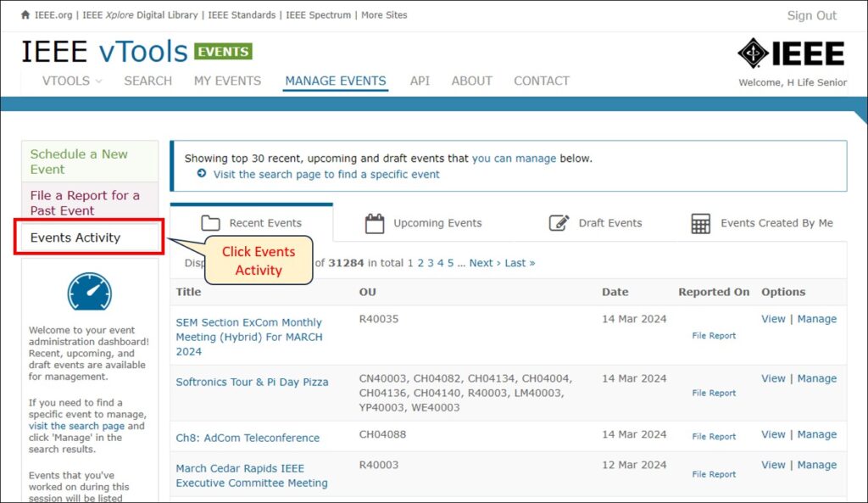Click File Report for SEM Section ExCom meeting

click(x=714, y=336)
